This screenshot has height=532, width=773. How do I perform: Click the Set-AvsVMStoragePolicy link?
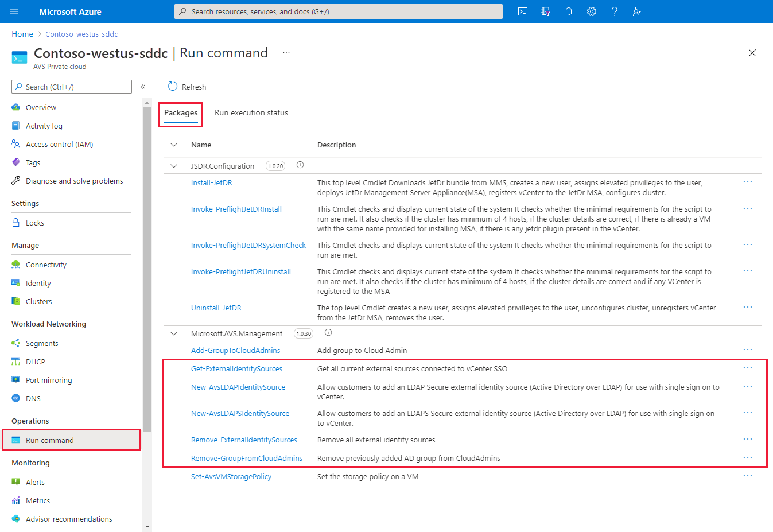231,476
